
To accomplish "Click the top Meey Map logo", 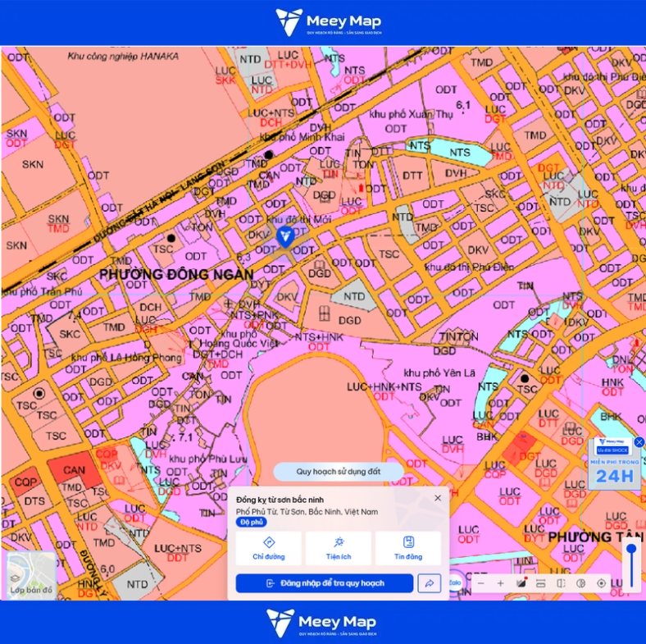I will point(329,22).
